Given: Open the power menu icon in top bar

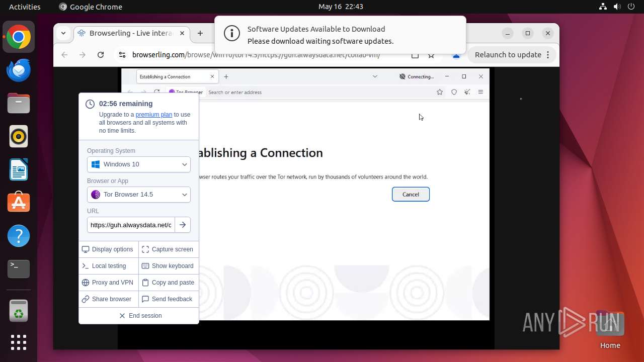Looking at the screenshot, I should 631,7.
